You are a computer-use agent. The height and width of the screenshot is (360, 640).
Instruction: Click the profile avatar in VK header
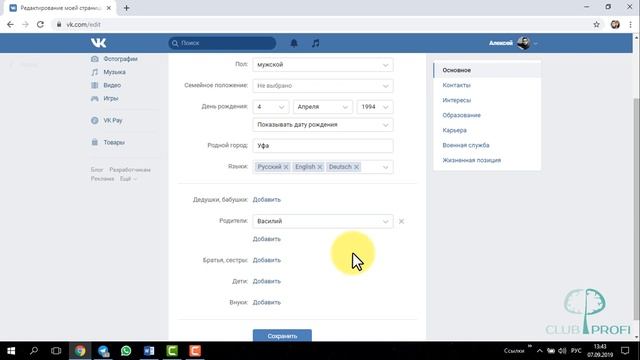523,43
